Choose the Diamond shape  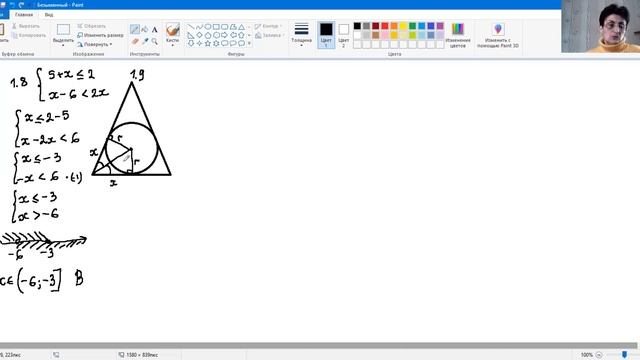[x=199, y=35]
